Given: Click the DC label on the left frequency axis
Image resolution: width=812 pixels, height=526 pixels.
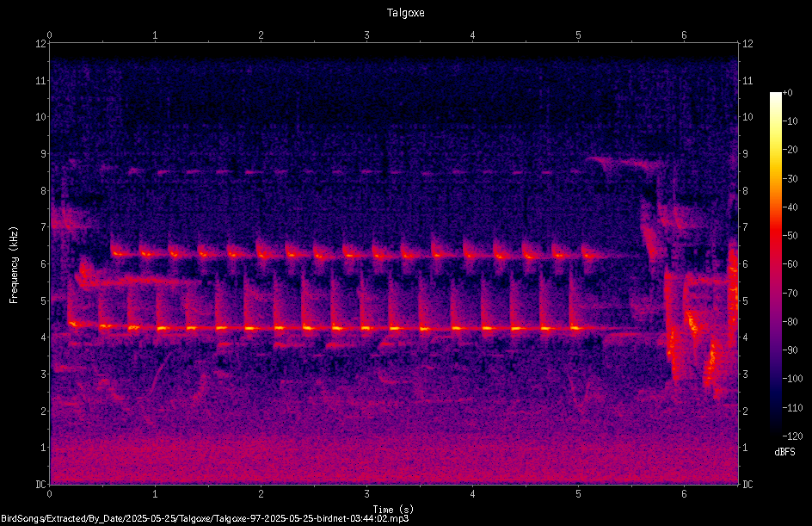Looking at the screenshot, I should click(41, 485).
